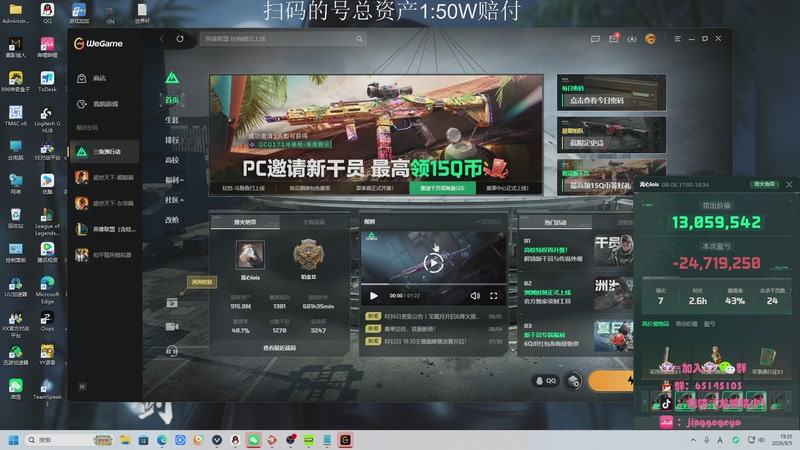The width and height of the screenshot is (800, 450).
Task: Open activity 02 洲洲时刻正式上线
Action: pos(577,293)
